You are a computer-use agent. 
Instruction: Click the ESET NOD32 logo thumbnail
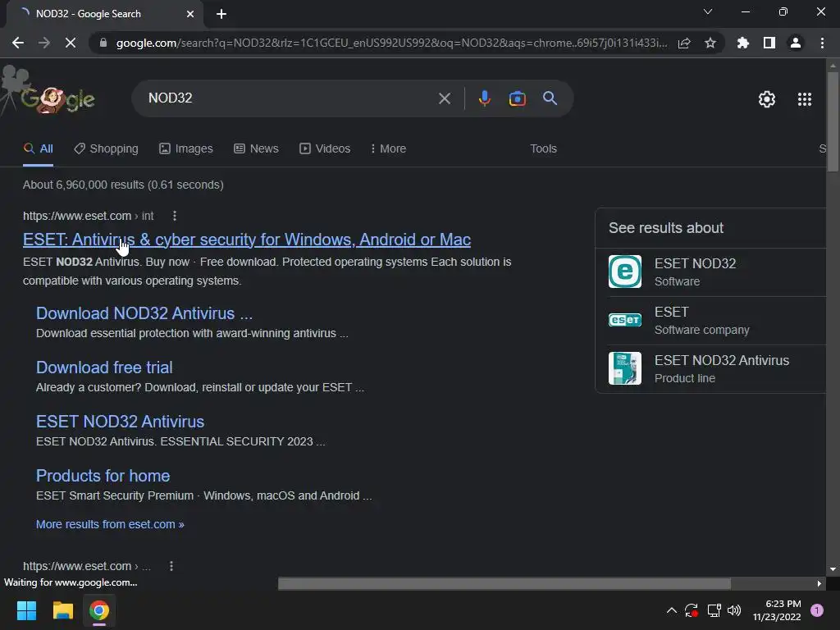(624, 272)
